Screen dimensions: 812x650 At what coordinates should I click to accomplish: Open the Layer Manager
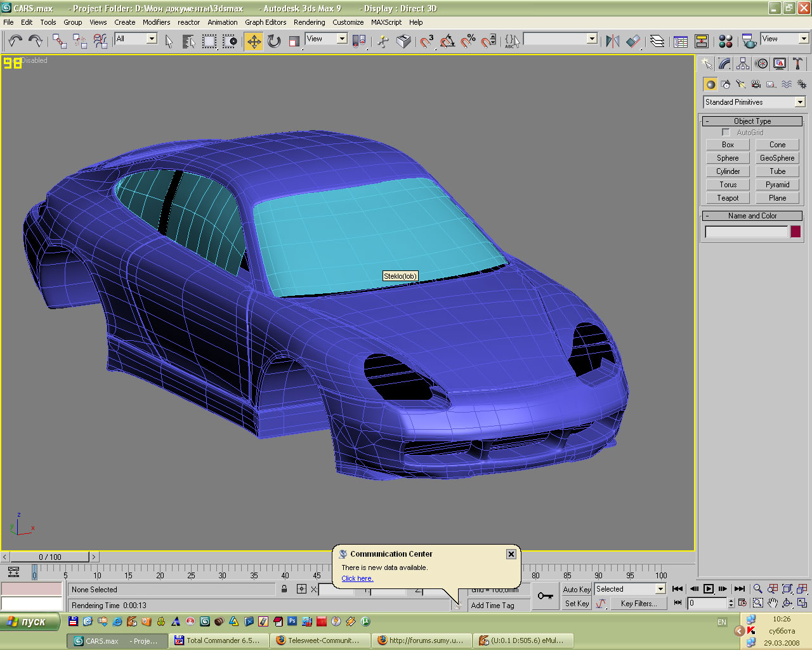[657, 41]
